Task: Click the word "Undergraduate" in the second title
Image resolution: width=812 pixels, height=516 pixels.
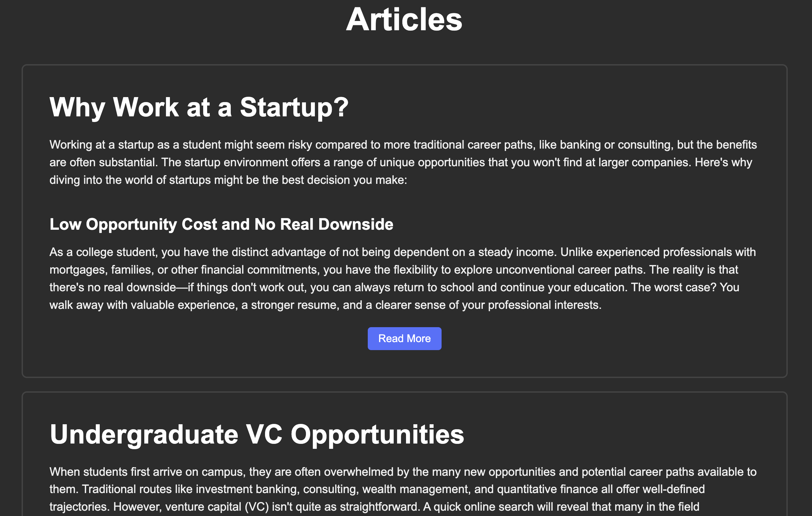Action: click(x=144, y=435)
